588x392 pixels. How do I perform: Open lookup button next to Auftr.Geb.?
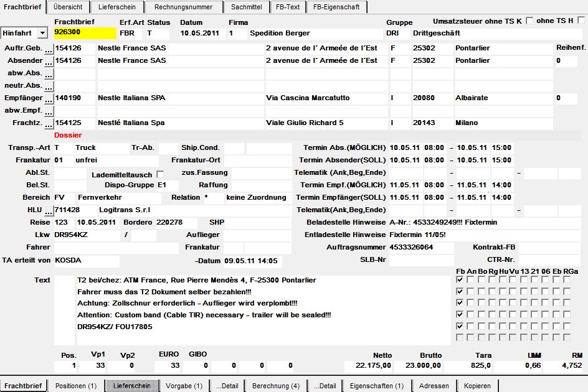pyautogui.click(x=49, y=49)
